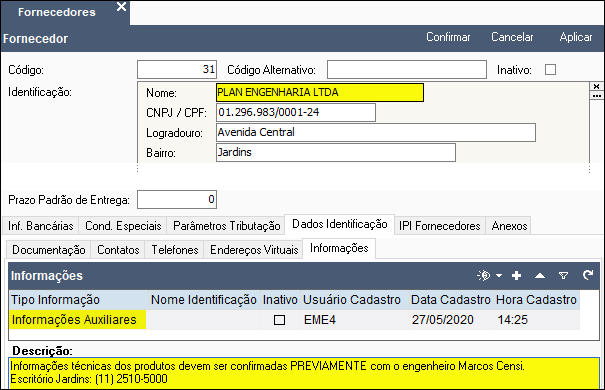The width and height of the screenshot is (605, 390).
Task: Select the Informações Auxiliares row
Action: [x=294, y=320]
